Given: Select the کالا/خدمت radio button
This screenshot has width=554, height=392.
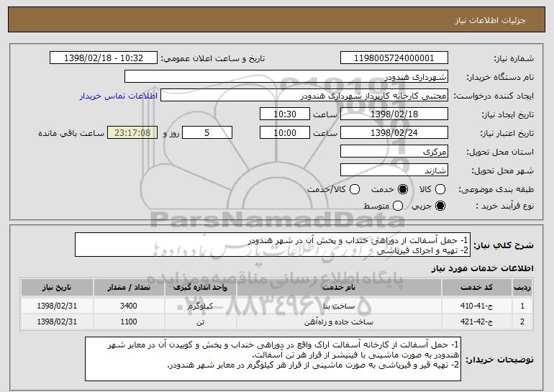Looking at the screenshot, I should click(355, 189).
